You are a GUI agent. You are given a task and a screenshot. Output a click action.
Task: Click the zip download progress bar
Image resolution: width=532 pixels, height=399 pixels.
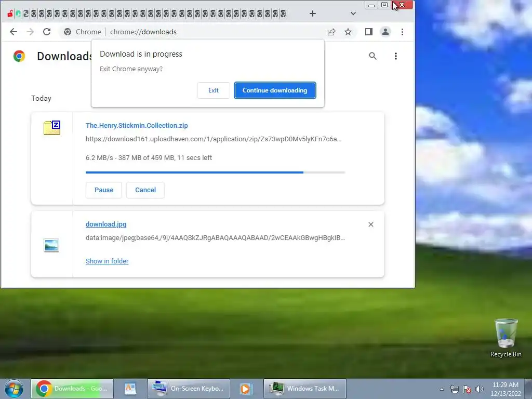point(216,172)
